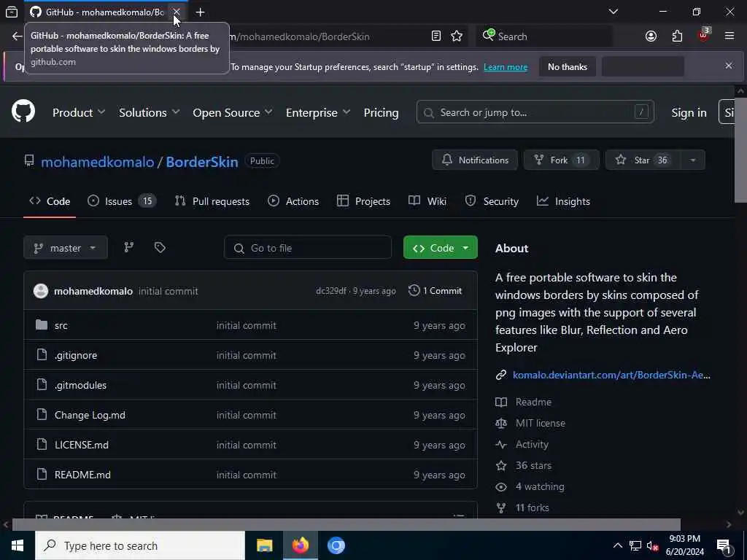Open the src folder icon
Screen dimensions: 747x560
(42, 325)
